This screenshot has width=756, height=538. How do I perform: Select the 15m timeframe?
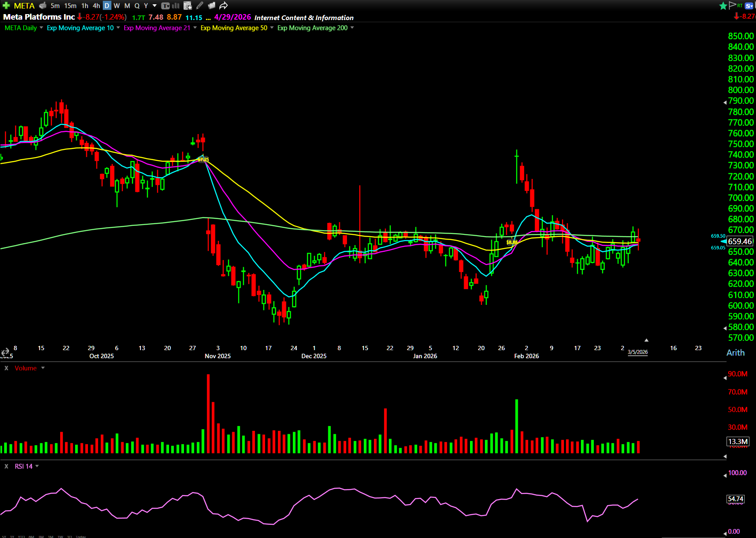pos(70,6)
